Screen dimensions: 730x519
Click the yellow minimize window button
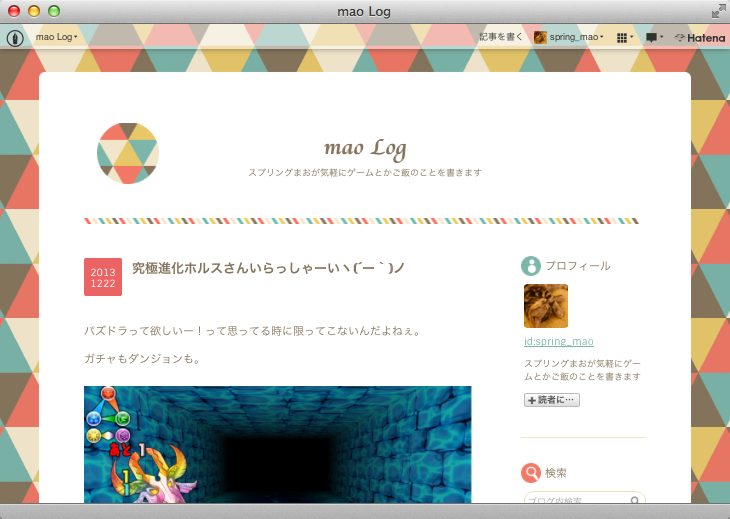coord(34,11)
